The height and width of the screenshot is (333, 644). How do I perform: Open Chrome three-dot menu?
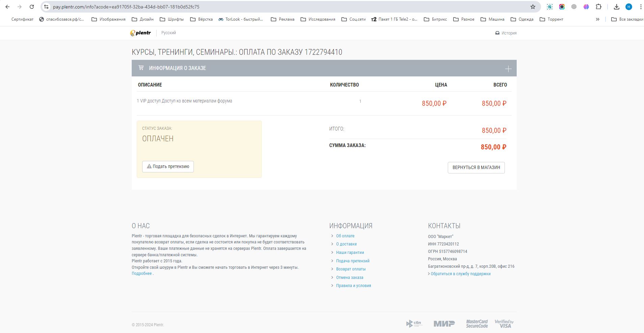pyautogui.click(x=641, y=7)
